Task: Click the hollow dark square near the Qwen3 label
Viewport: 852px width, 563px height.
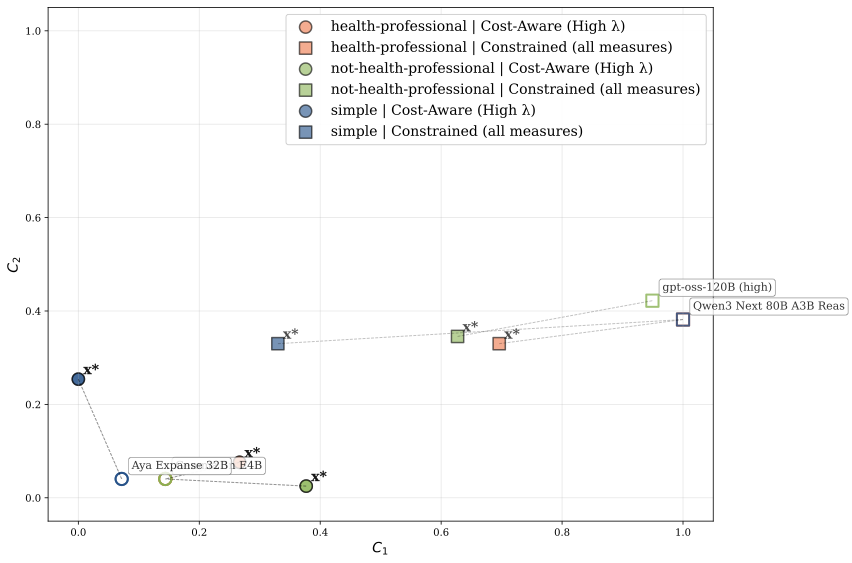Action: [683, 320]
